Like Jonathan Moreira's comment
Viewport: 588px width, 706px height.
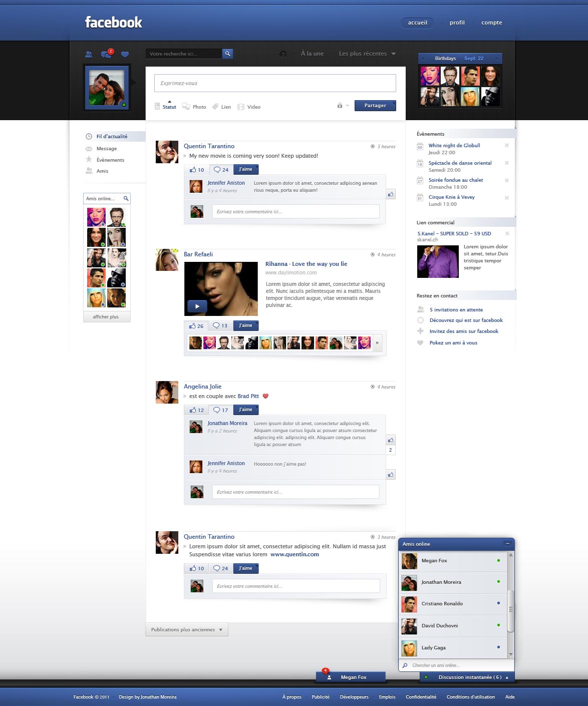(391, 440)
